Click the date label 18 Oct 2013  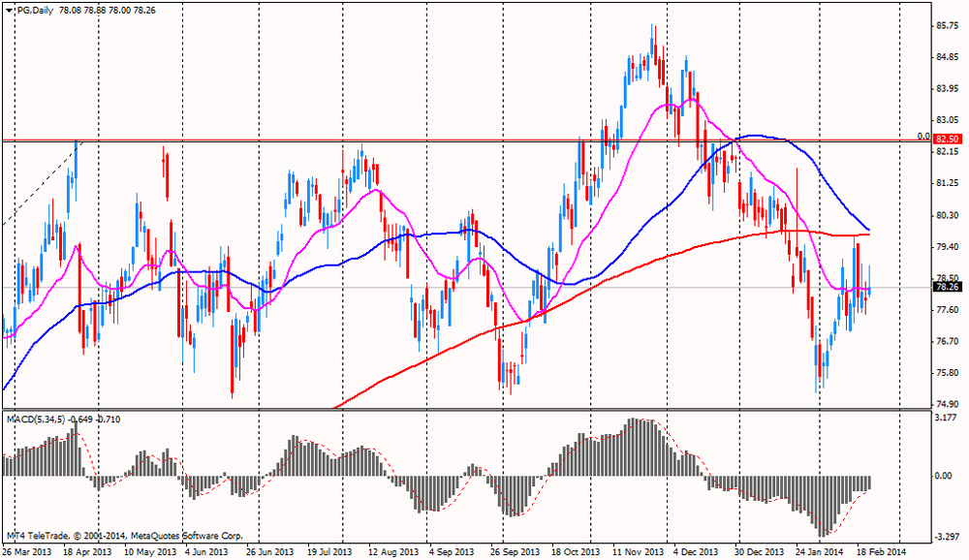tap(576, 551)
